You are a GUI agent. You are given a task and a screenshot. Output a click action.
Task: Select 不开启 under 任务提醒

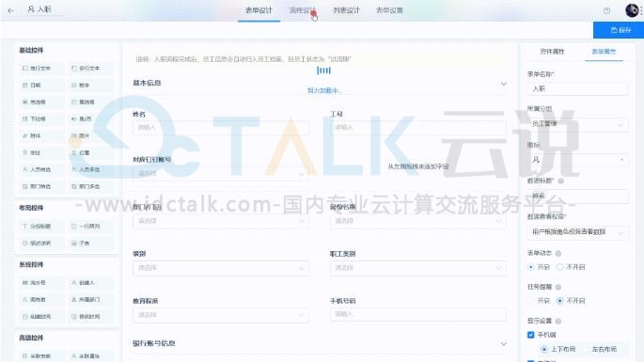[x=559, y=301]
